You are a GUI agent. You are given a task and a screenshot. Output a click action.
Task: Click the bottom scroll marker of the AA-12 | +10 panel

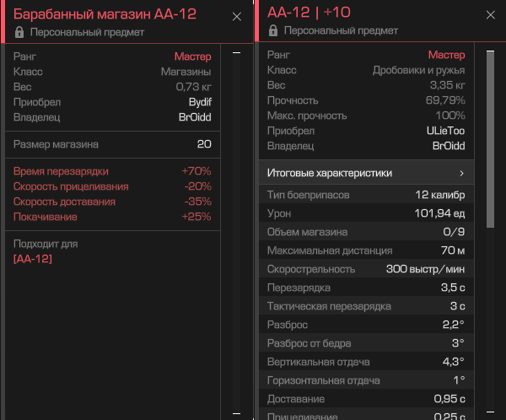490,412
